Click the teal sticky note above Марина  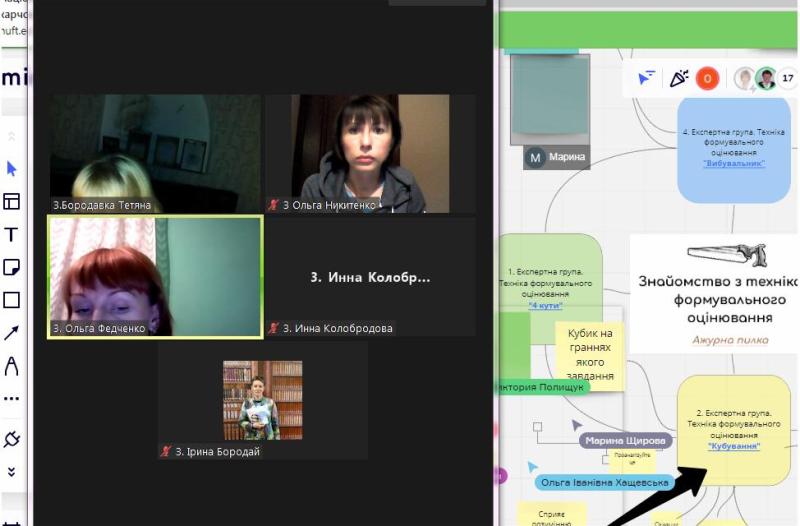tap(550, 99)
